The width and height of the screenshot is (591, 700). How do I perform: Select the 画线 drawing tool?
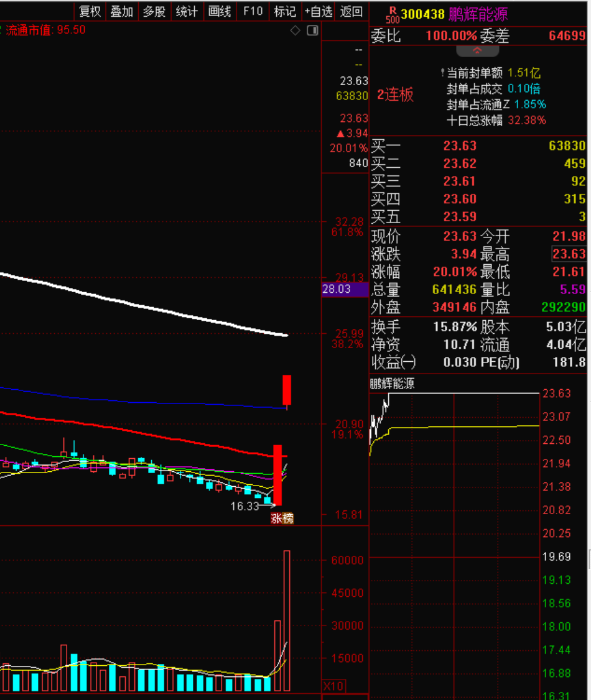220,11
